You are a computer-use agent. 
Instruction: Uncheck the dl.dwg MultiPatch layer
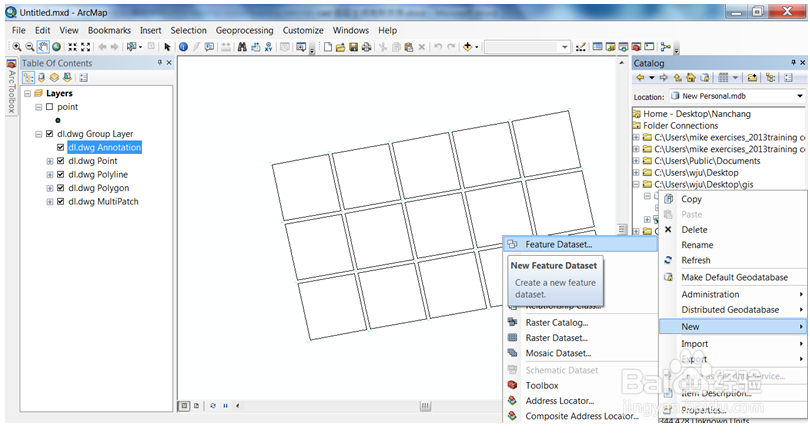click(60, 201)
